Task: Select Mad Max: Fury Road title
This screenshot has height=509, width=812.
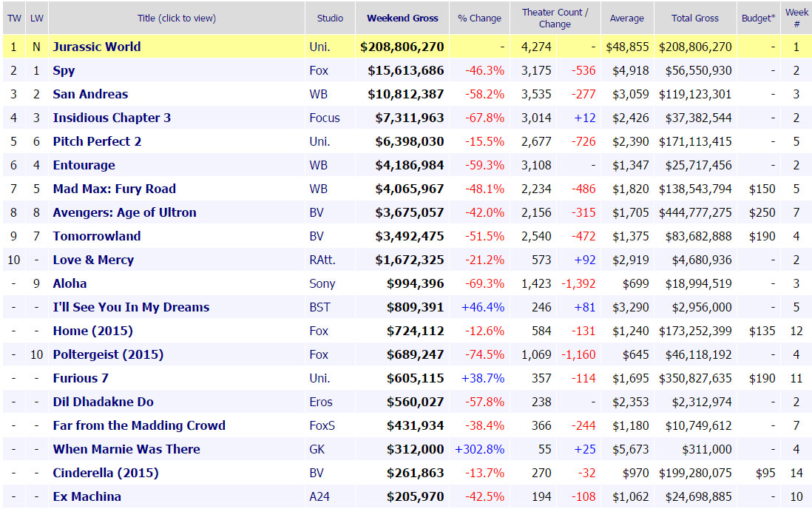Action: tap(115, 189)
